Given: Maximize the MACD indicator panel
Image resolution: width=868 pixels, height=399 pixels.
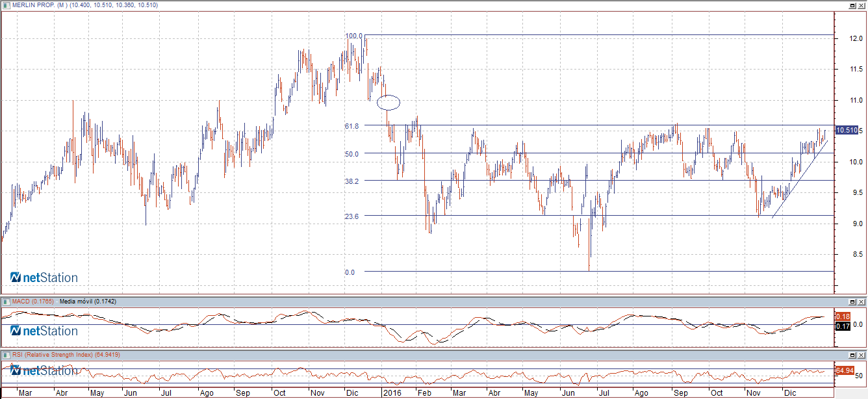Looking at the screenshot, I should tap(852, 302).
